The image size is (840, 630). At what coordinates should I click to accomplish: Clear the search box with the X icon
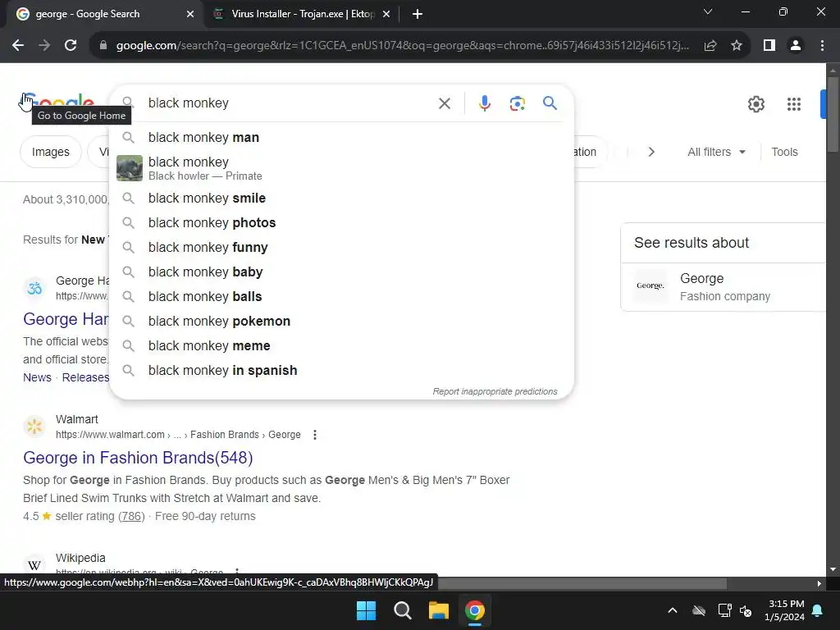(445, 103)
